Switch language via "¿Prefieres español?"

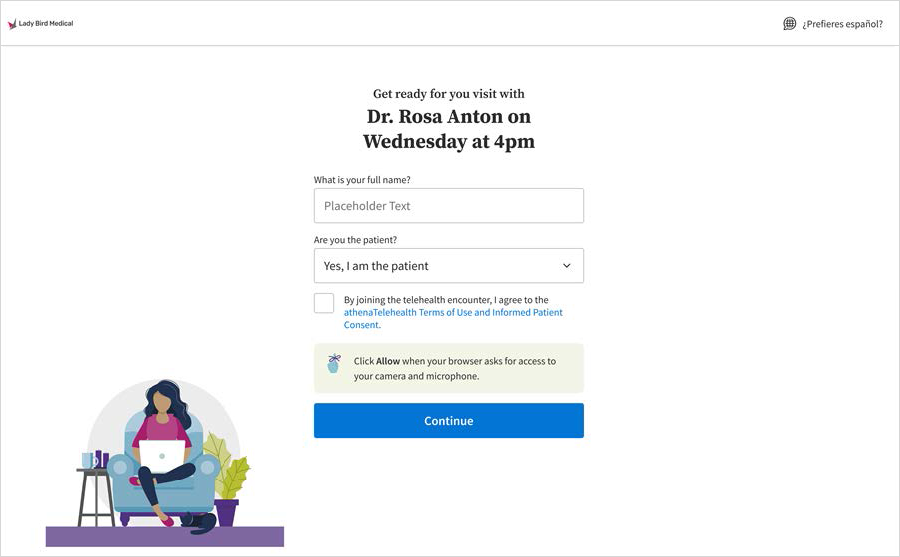(842, 24)
